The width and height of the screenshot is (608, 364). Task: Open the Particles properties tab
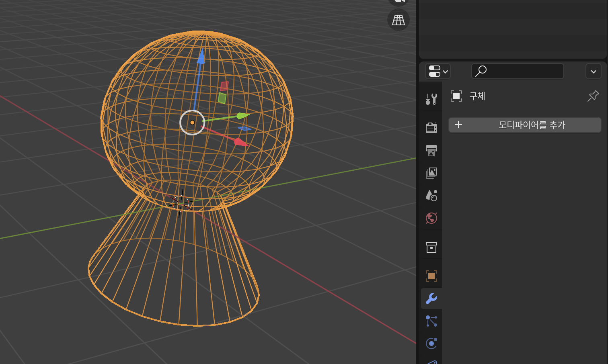click(x=431, y=321)
